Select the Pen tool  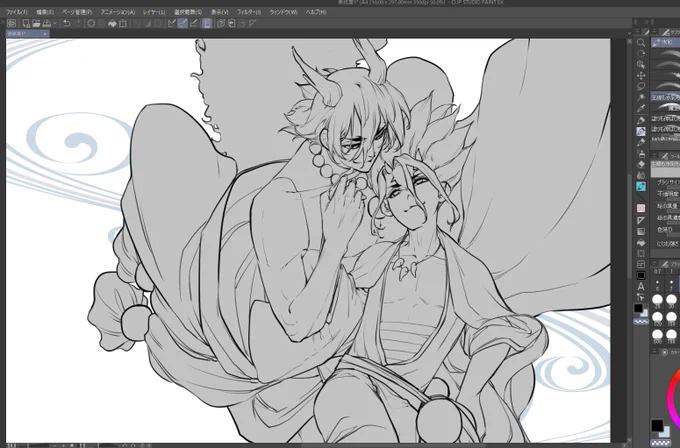(641, 120)
